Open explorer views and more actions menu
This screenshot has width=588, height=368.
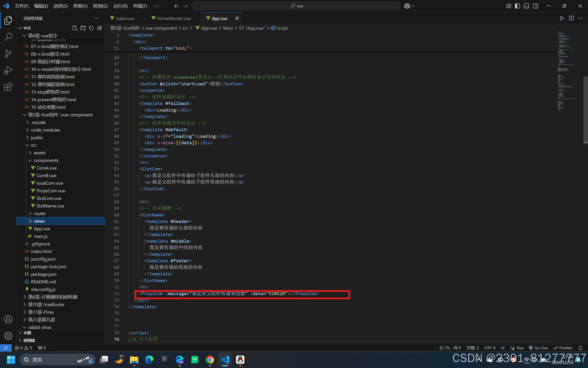tap(97, 18)
